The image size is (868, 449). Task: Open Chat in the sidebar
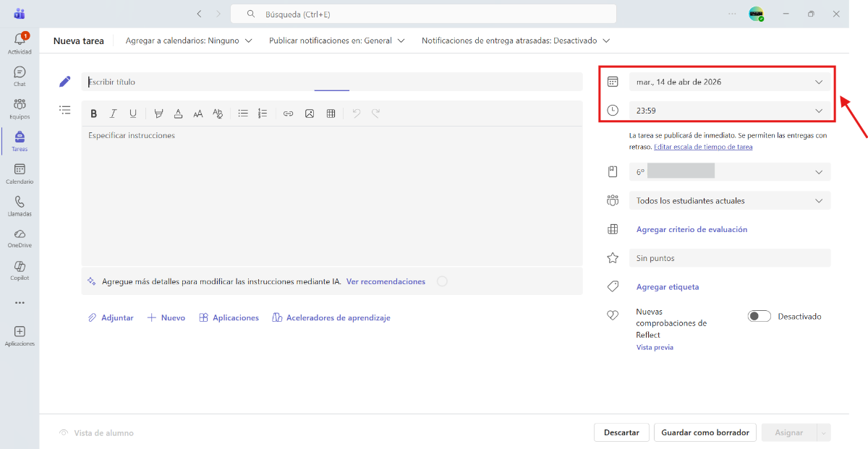(20, 76)
